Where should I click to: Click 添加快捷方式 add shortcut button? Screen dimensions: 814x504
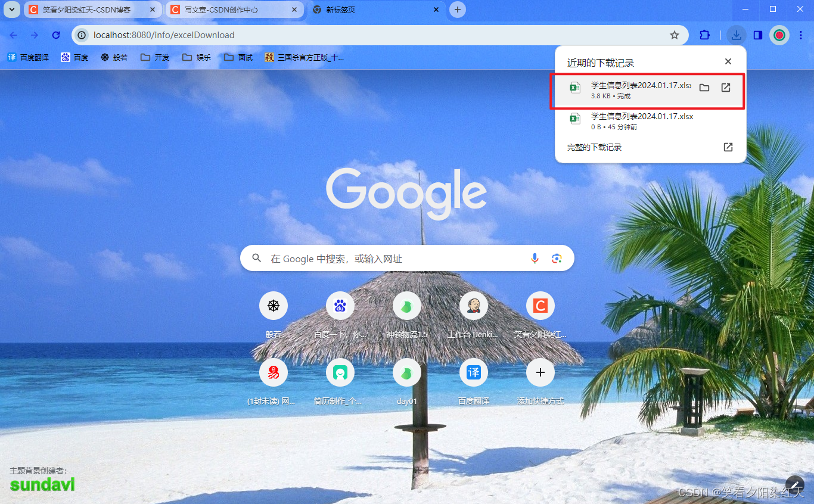(540, 382)
